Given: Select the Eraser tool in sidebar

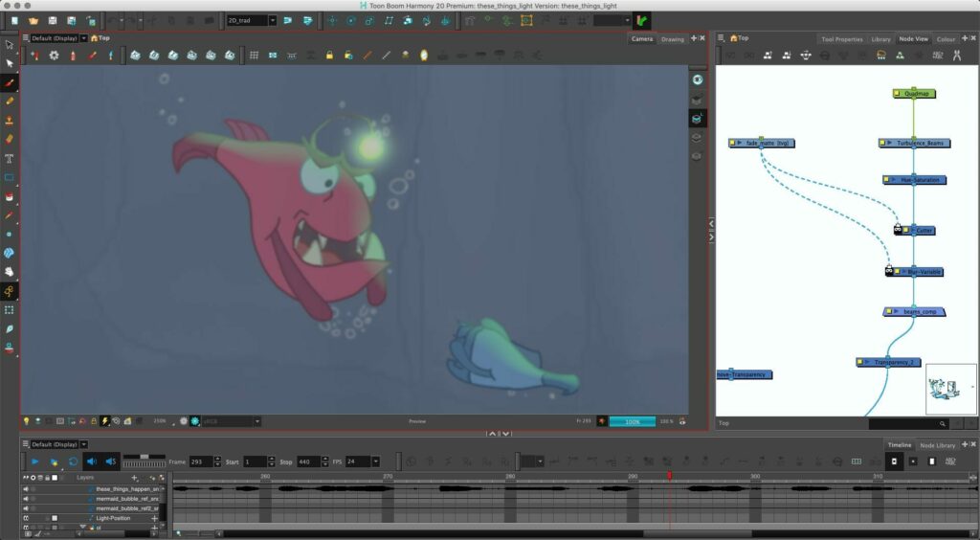Looking at the screenshot, I should [9, 140].
